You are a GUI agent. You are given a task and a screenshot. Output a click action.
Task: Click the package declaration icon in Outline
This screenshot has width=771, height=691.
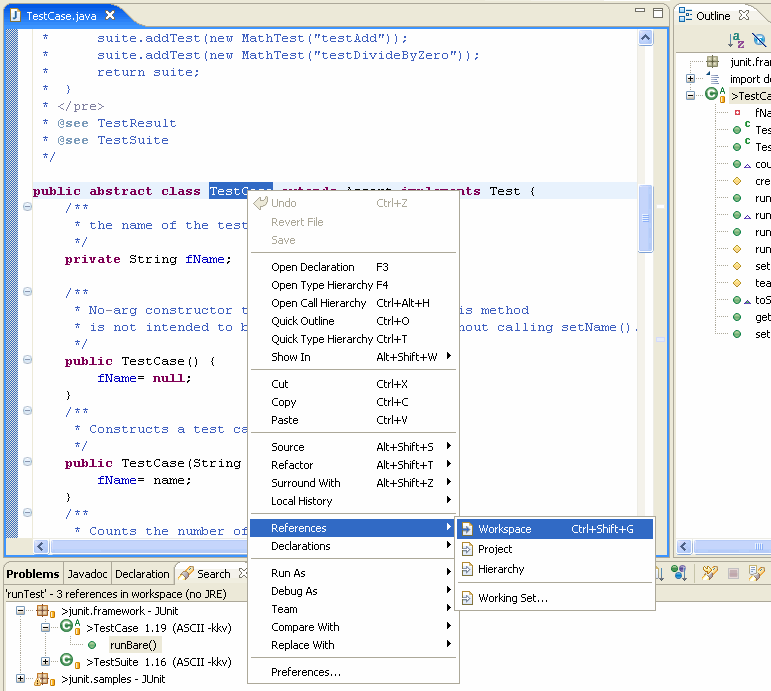[x=712, y=61]
